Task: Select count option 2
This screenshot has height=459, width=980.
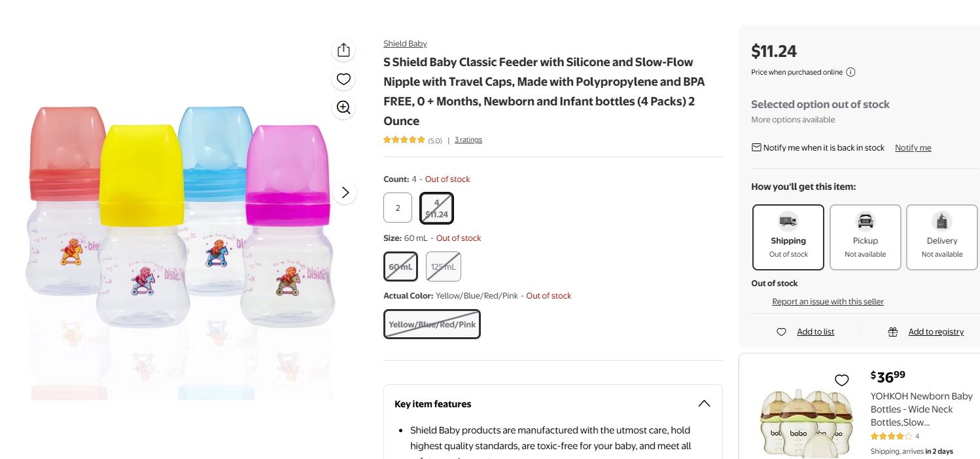Action: [x=398, y=208]
